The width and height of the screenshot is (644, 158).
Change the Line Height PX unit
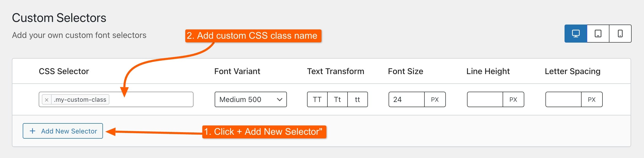(513, 99)
